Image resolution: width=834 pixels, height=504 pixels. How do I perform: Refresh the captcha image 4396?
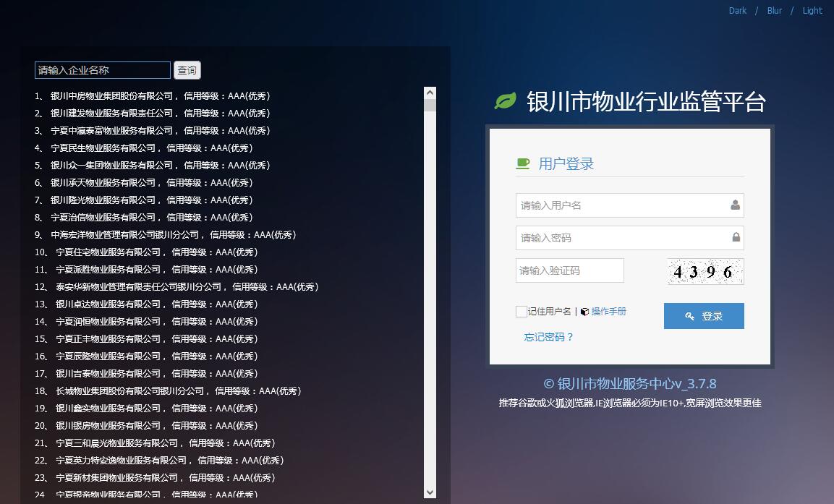click(705, 271)
